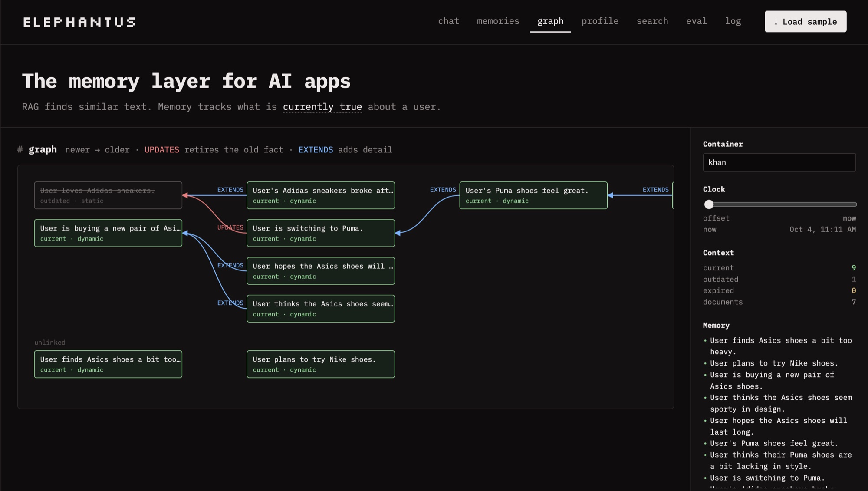The width and height of the screenshot is (868, 491).
Task: Open the search tab
Action: click(652, 21)
